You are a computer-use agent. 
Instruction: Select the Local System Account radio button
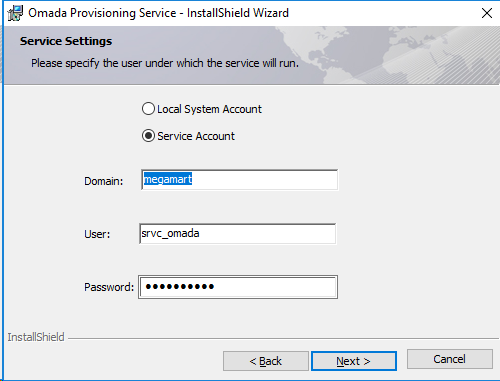point(148,109)
